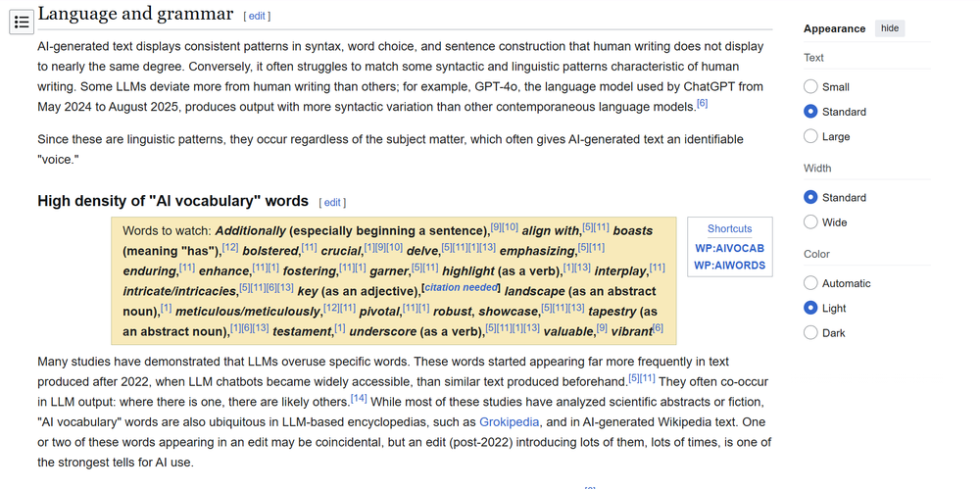Open citation [9] after valuable
This screenshot has height=489, width=980.
602,327
